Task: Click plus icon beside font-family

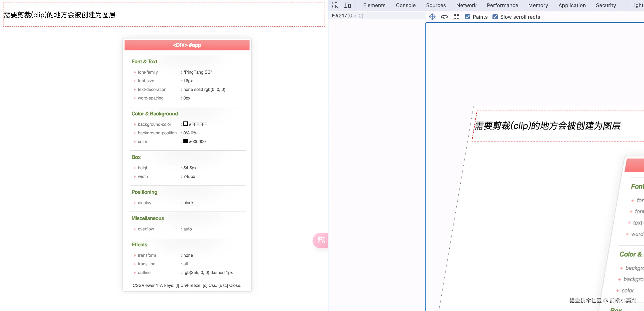Action: (x=134, y=72)
